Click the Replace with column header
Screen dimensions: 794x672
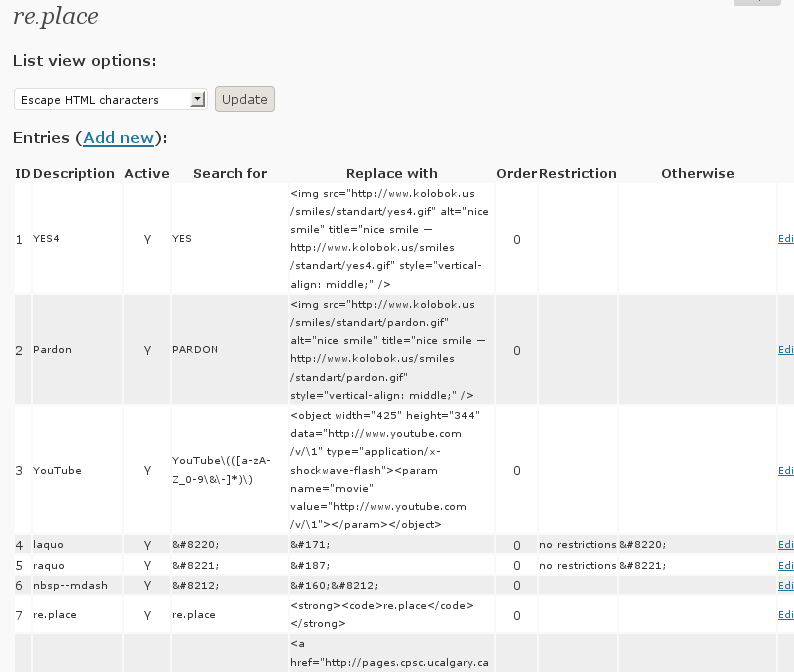click(391, 173)
